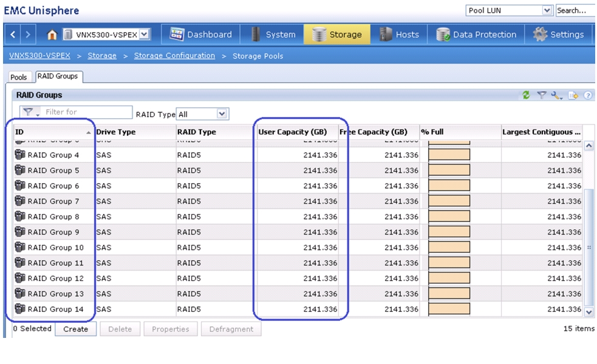Switch to the Pools tab

click(19, 77)
